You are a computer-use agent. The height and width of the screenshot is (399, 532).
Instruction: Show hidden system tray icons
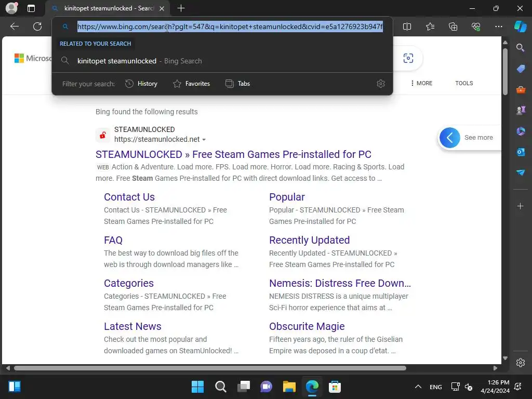click(418, 387)
